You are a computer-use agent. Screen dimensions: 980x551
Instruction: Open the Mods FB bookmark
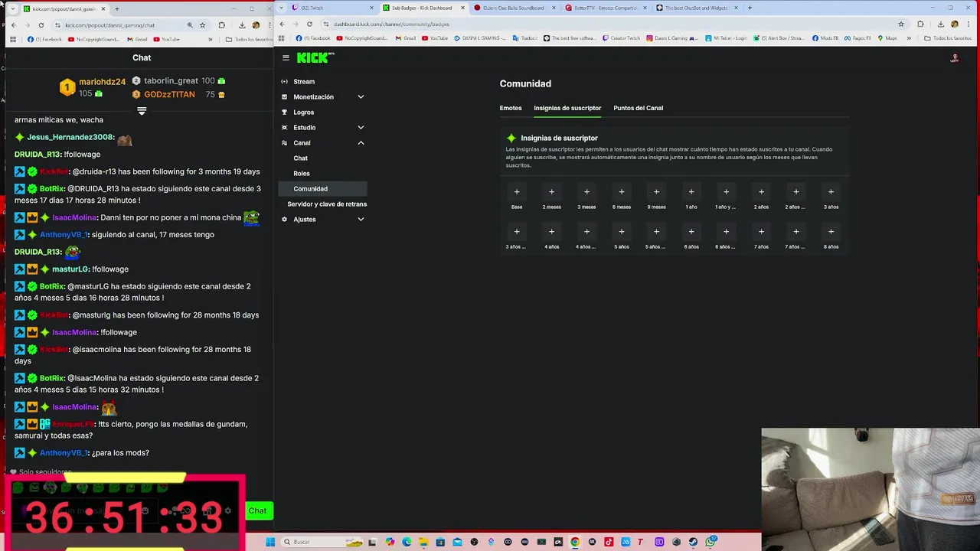[825, 38]
